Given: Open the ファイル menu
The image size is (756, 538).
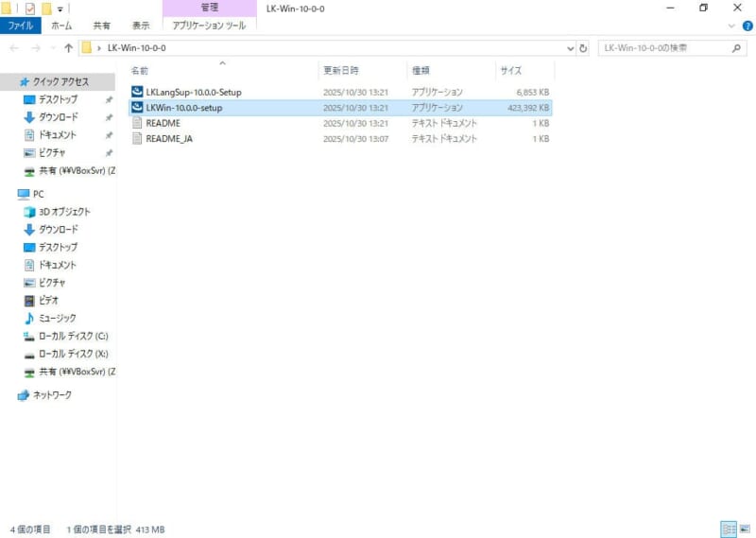Looking at the screenshot, I should pyautogui.click(x=20, y=26).
